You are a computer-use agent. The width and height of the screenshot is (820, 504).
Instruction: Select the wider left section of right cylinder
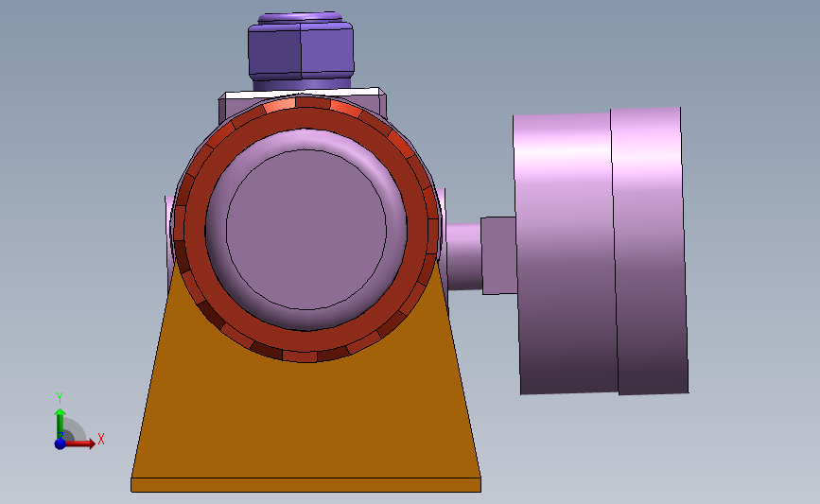565,253
